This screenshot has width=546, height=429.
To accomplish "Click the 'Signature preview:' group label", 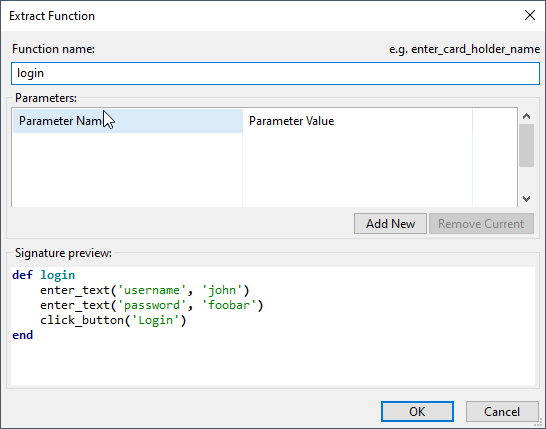I will (63, 253).
